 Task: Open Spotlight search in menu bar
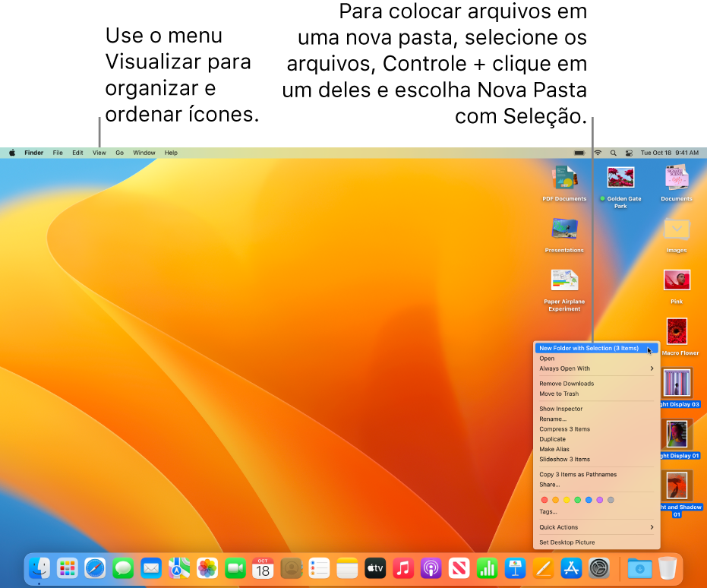[x=614, y=153]
